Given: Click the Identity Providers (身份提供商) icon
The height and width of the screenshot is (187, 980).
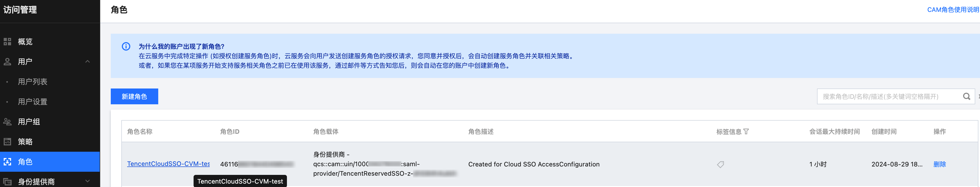Looking at the screenshot, I should [x=7, y=182].
